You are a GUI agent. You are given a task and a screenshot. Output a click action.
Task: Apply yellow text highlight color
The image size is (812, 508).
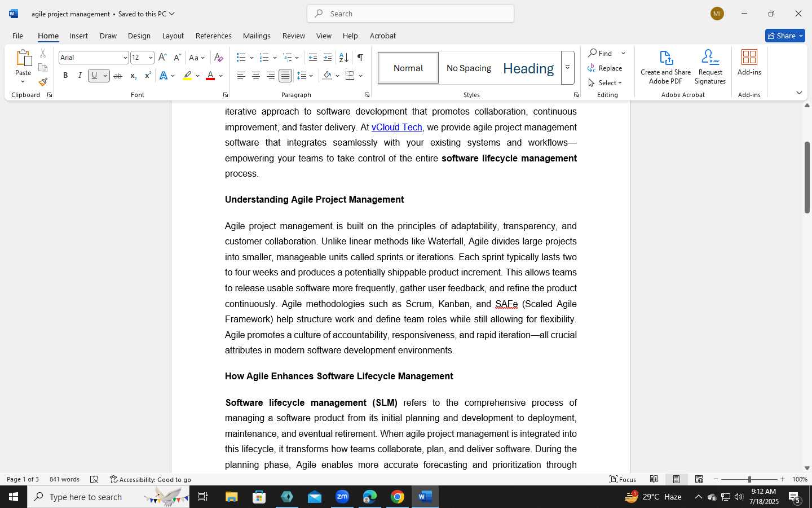187,76
